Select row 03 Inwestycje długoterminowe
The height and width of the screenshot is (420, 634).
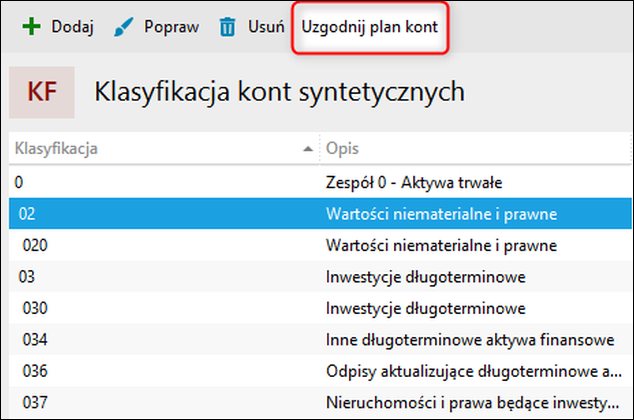[320, 276]
